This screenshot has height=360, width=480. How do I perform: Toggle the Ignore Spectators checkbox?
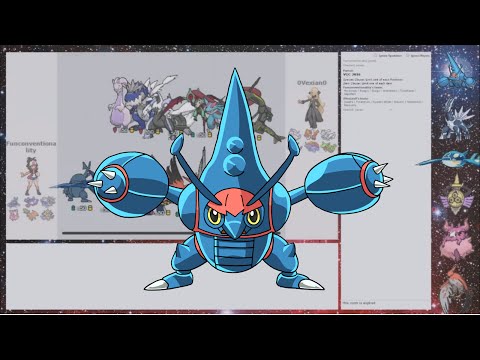point(376,56)
